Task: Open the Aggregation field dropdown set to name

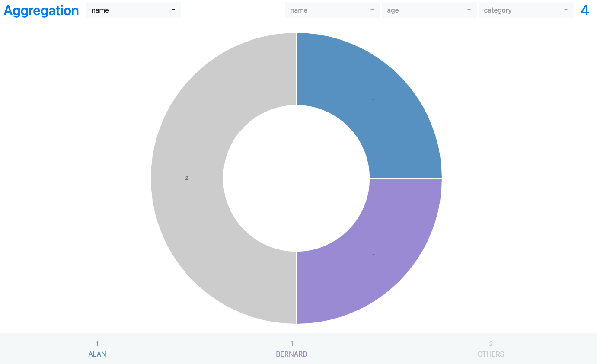Action: [133, 10]
